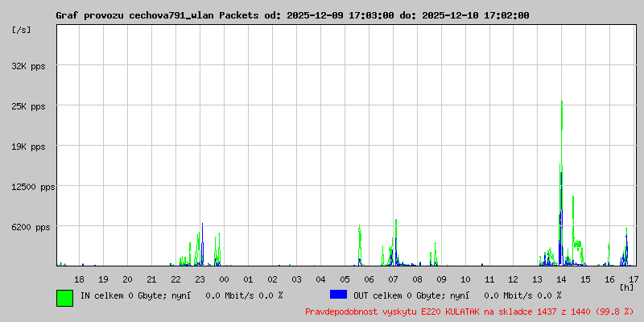644x322 pixels.
Task: Click the IN celkem legend text
Action: [x=182, y=295]
